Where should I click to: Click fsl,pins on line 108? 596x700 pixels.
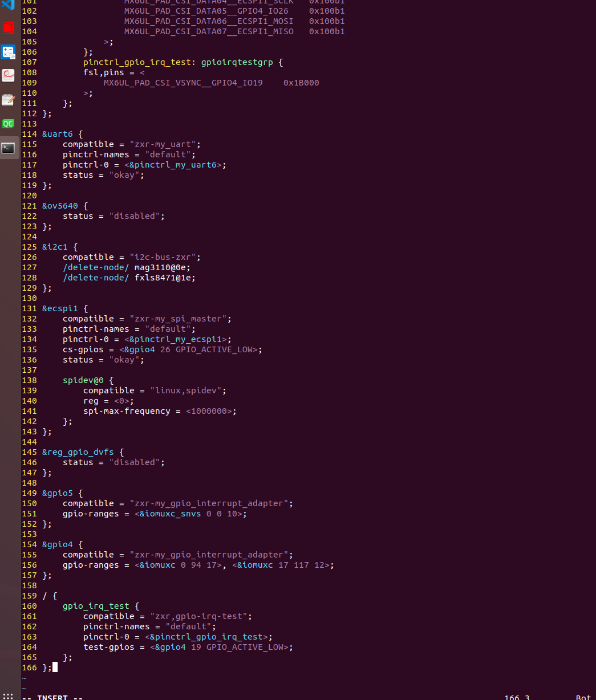tap(104, 72)
